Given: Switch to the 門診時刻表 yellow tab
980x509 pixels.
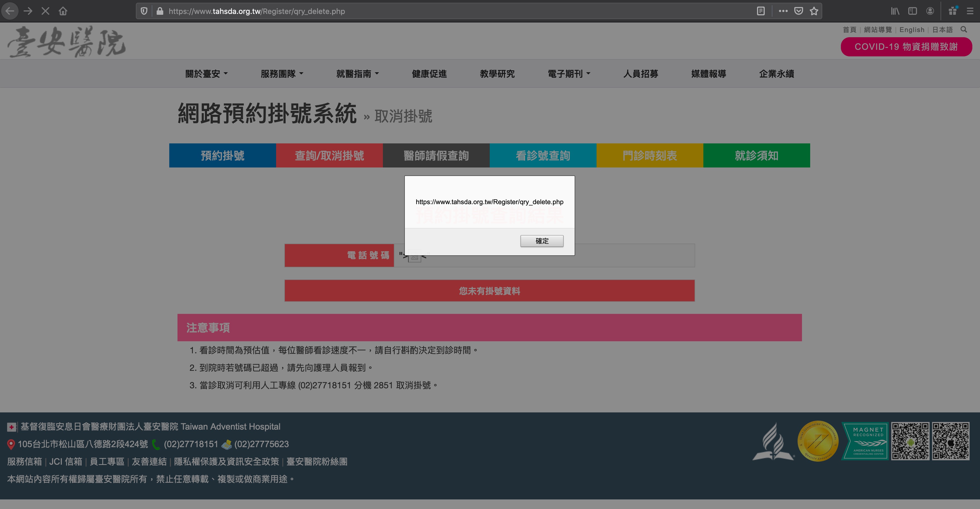Looking at the screenshot, I should click(650, 155).
